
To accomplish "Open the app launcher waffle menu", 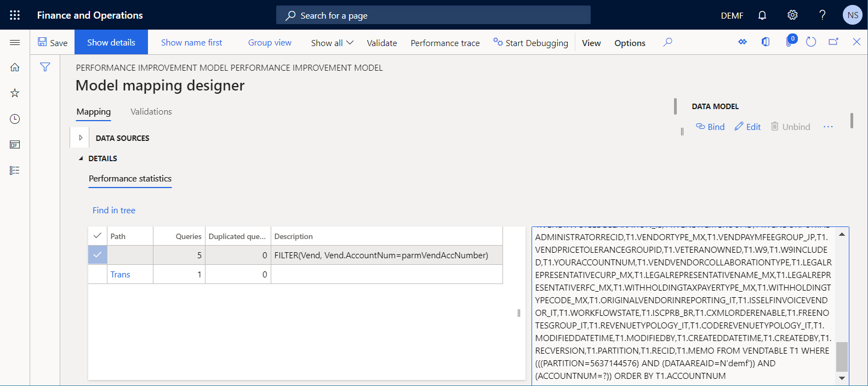I will coord(15,15).
